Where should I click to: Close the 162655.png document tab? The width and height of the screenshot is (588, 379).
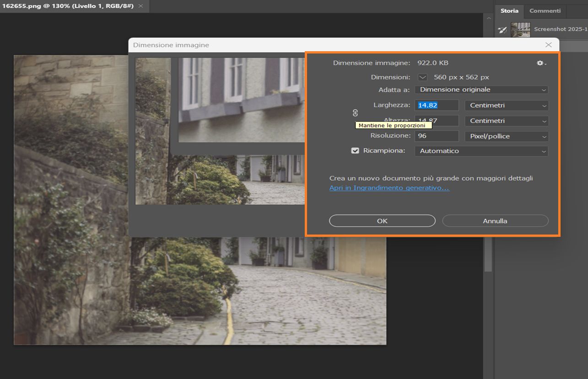click(x=140, y=6)
